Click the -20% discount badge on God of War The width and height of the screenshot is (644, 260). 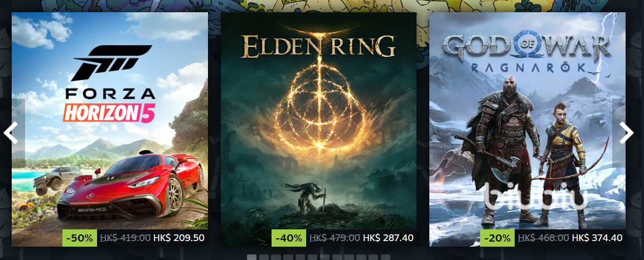pos(497,238)
